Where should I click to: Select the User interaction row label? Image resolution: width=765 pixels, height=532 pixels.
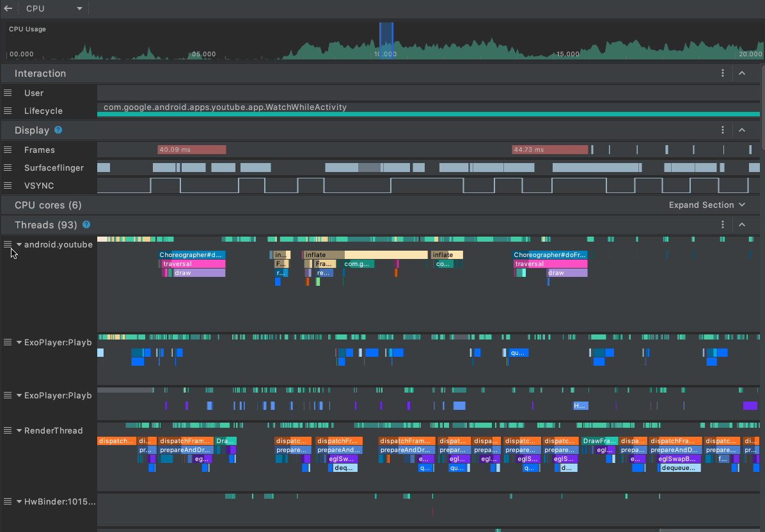(x=34, y=93)
